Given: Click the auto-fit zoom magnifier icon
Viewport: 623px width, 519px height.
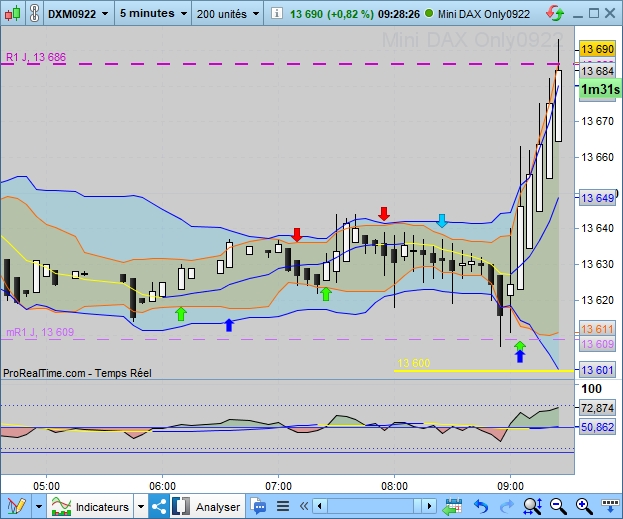Looking at the screenshot, I should point(532,506).
